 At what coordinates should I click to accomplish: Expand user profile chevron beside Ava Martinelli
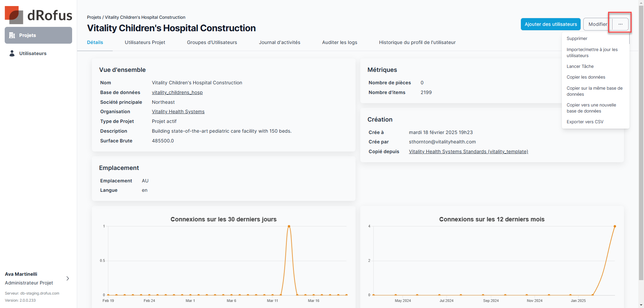point(68,278)
